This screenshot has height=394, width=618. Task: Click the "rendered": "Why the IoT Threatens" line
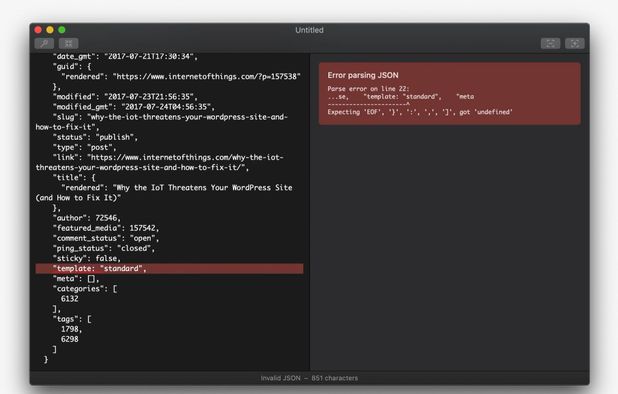click(164, 193)
